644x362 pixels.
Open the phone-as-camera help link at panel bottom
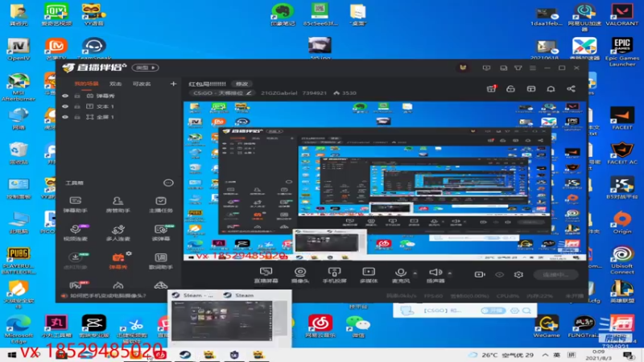(x=107, y=295)
